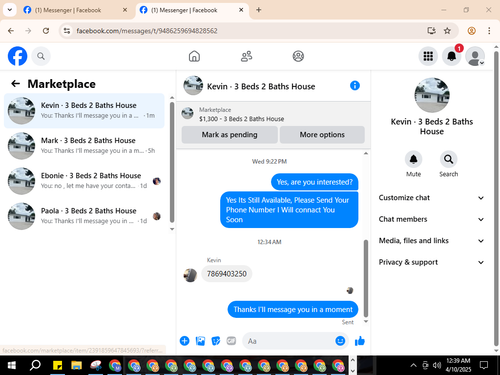The height and width of the screenshot is (375, 500).
Task: Click the browser back arrow
Action: [11, 31]
